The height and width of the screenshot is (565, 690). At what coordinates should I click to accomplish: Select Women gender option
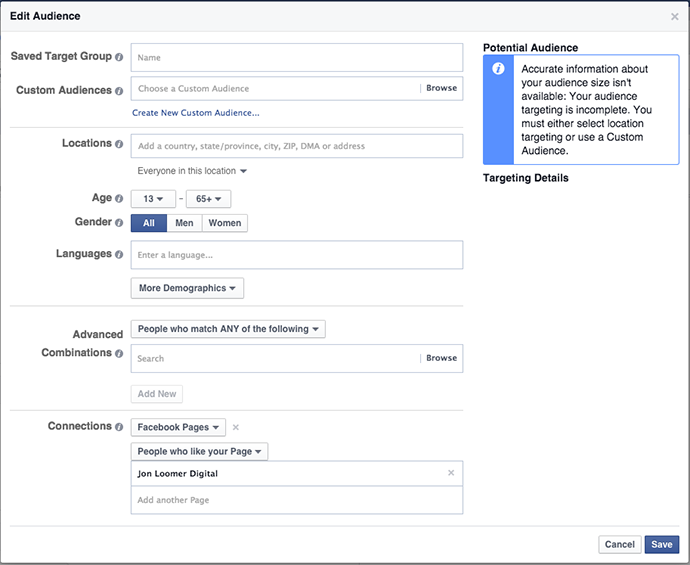point(225,223)
